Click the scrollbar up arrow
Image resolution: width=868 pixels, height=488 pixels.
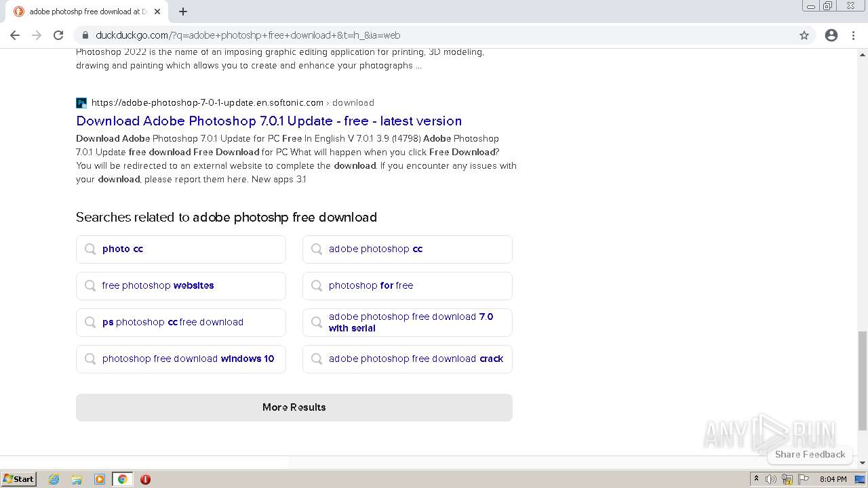point(863,54)
